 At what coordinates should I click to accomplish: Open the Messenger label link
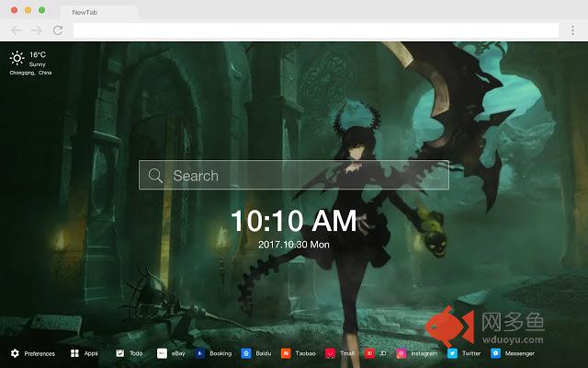[520, 353]
